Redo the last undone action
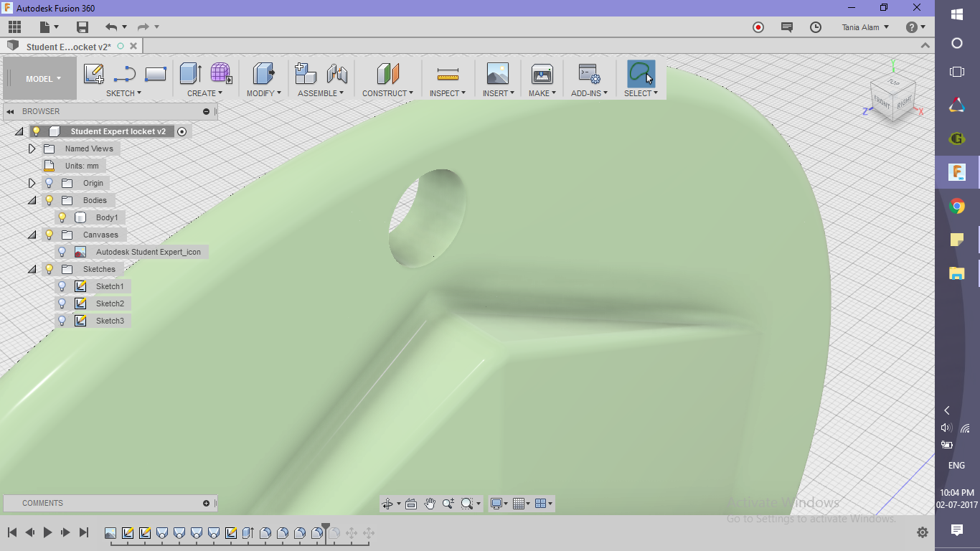The height and width of the screenshot is (551, 980). coord(143,27)
